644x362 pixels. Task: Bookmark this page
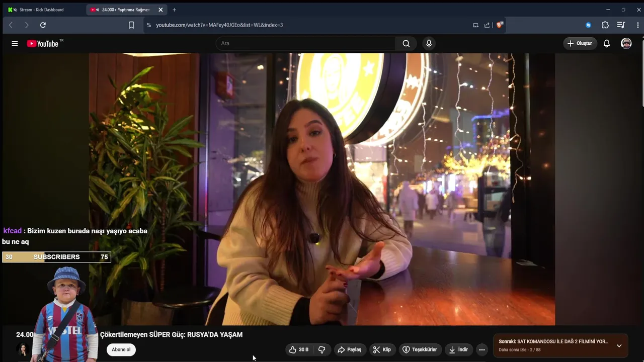131,25
